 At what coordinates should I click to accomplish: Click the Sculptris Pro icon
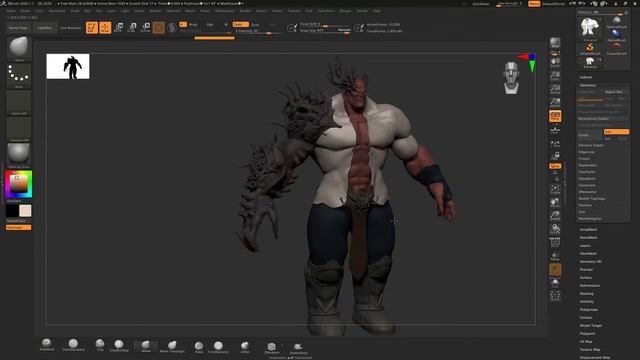coord(172,27)
